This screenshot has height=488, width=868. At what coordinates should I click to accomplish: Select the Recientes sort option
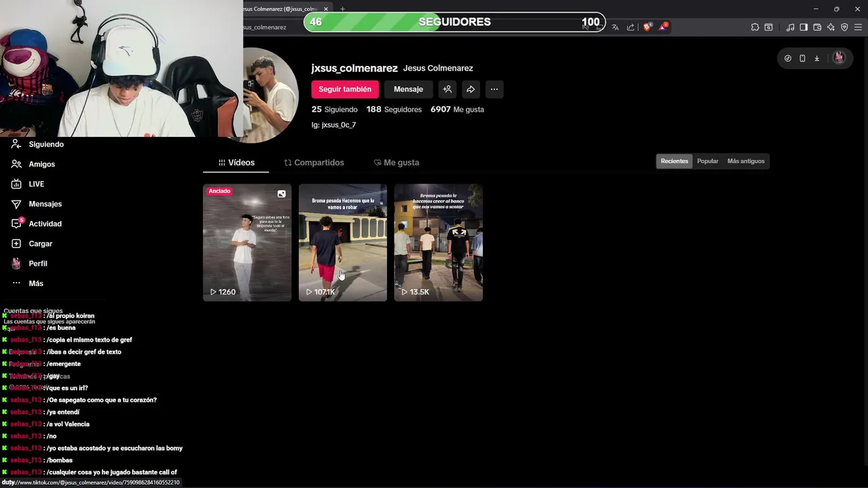pyautogui.click(x=675, y=161)
